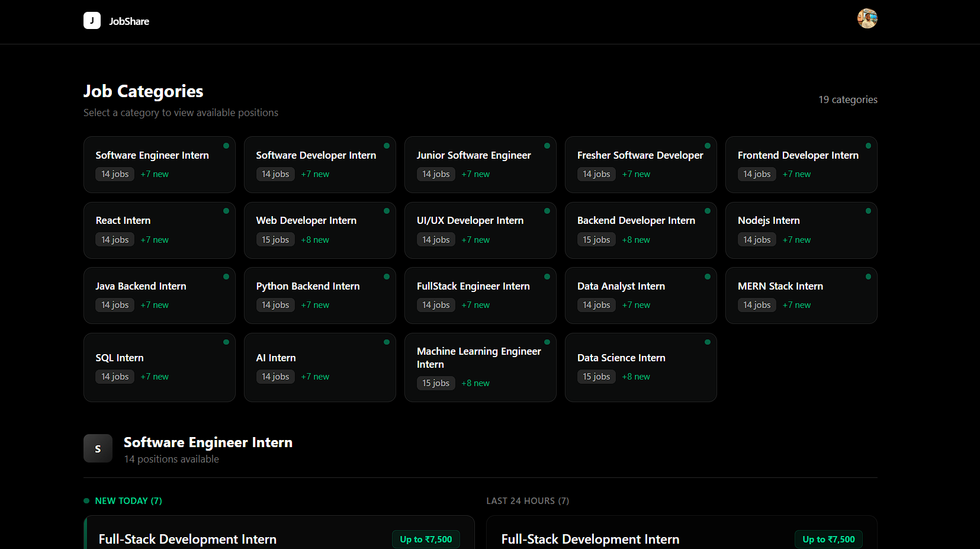This screenshot has height=549, width=980.
Task: Click the 'S' Software Engineer Intern badge icon
Action: pos(98,449)
